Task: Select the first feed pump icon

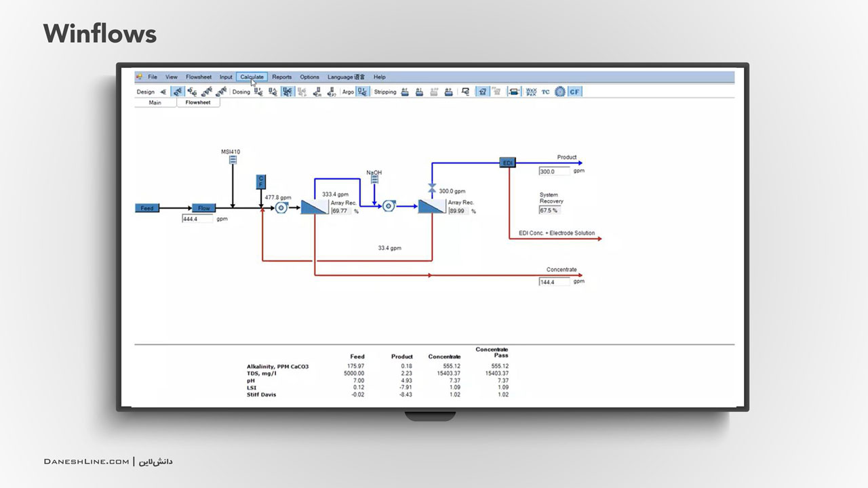Action: (281, 208)
